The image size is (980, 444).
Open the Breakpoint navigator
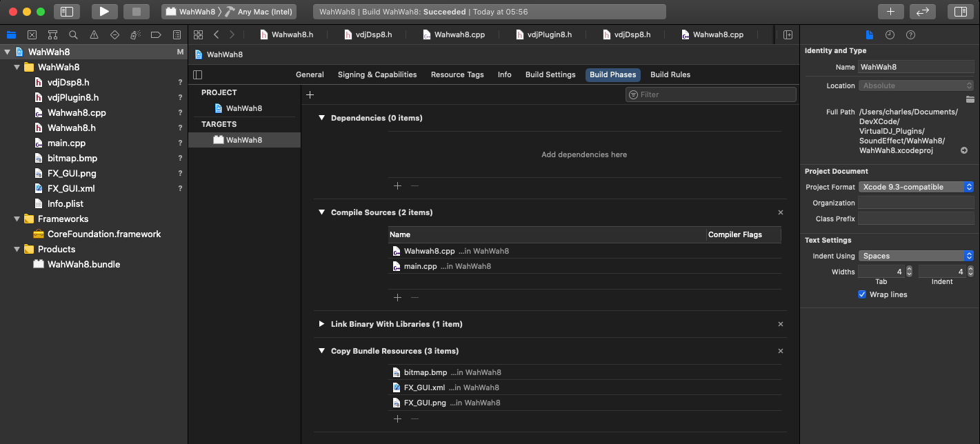[x=156, y=34]
